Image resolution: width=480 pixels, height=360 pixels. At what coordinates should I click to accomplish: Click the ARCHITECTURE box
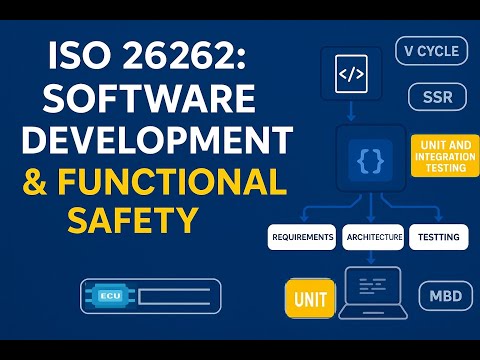pos(373,237)
